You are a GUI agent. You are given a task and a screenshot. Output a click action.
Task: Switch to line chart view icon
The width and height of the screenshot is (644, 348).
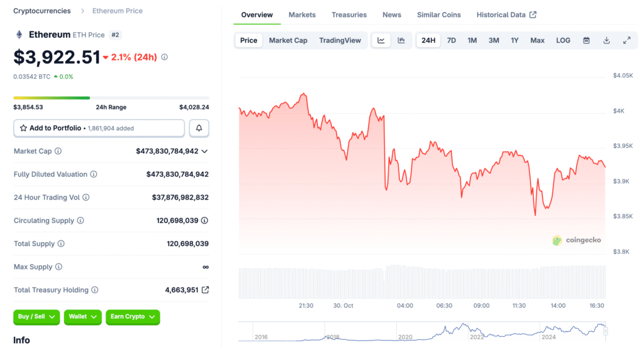point(381,40)
